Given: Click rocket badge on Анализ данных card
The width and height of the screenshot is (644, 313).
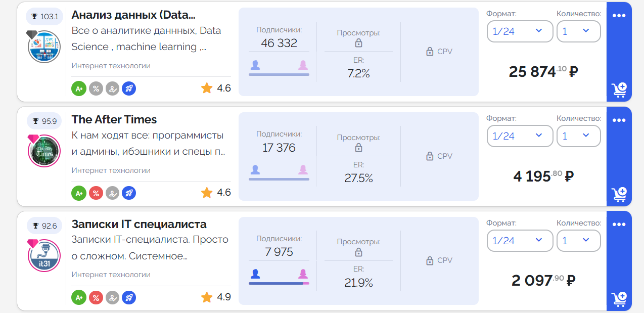Looking at the screenshot, I should pos(129,88).
